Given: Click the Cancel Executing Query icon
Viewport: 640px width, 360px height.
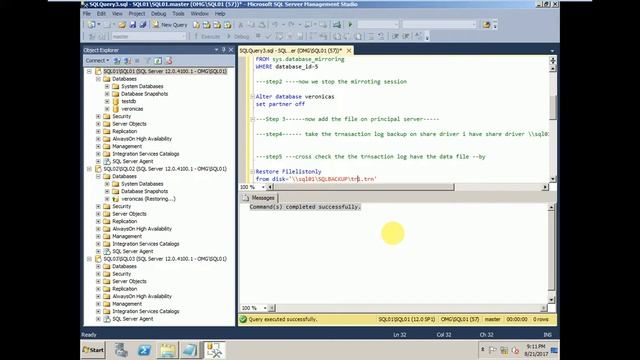Looking at the screenshot, I should point(258,36).
